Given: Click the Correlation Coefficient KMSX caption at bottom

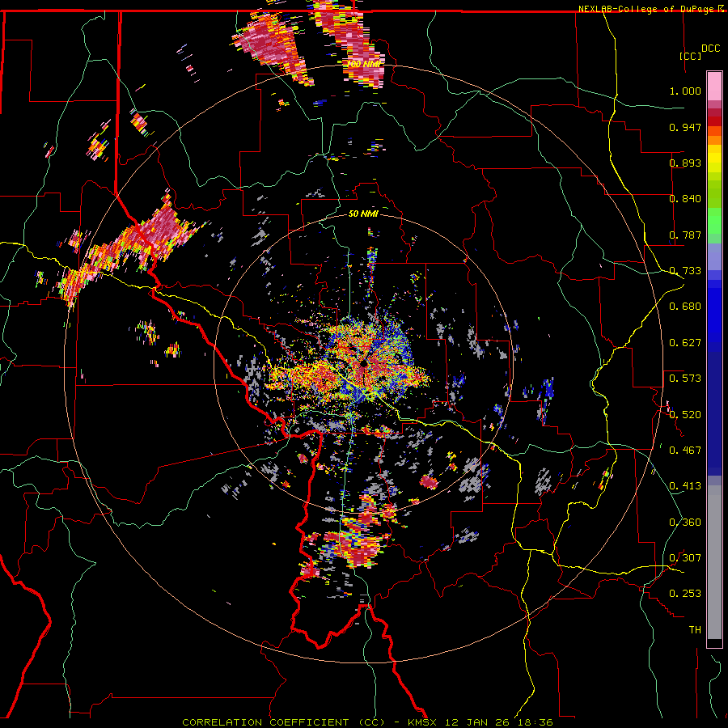Looking at the screenshot, I should 367,722.
